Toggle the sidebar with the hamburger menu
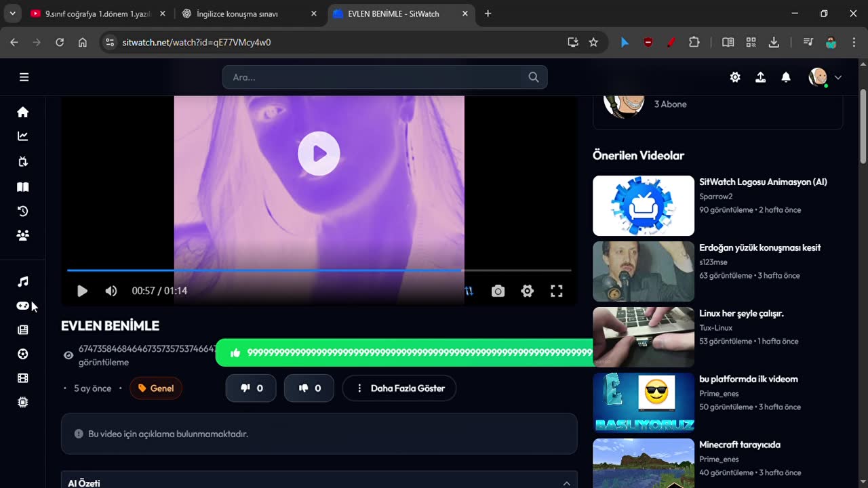The image size is (868, 488). (24, 77)
